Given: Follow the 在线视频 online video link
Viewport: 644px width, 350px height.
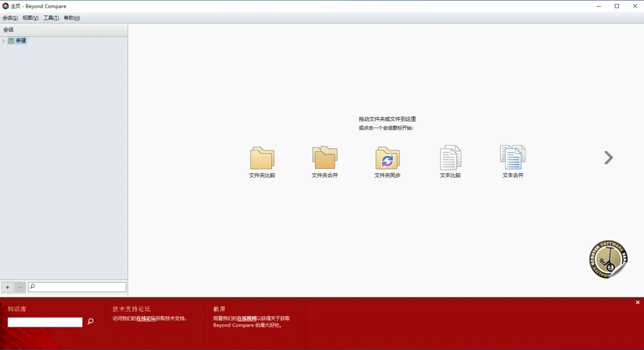Looking at the screenshot, I should 246,318.
